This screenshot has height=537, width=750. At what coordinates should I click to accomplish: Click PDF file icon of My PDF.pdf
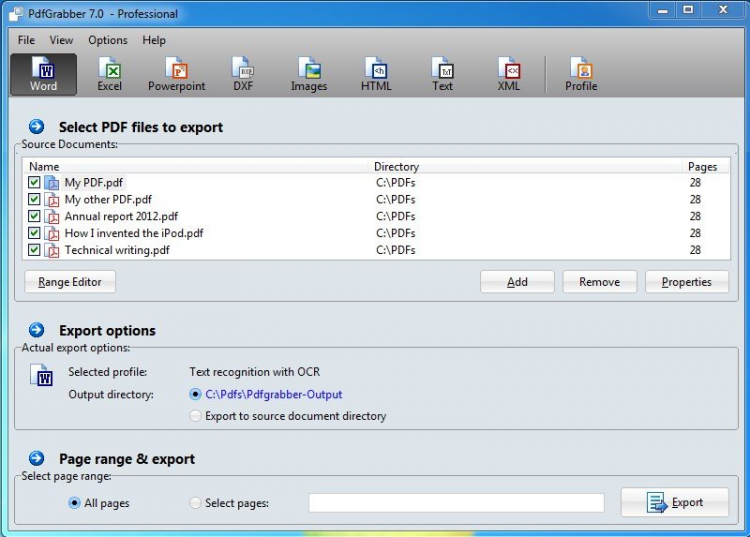pos(52,183)
